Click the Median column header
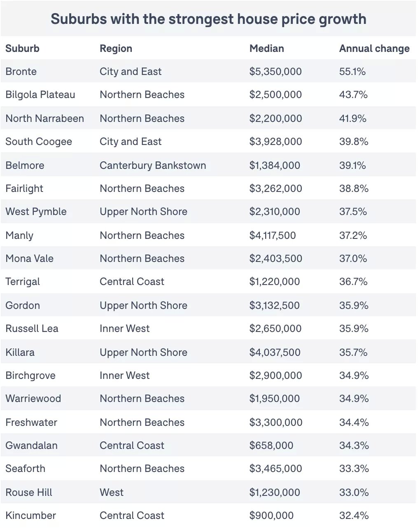The image size is (420, 528). tap(266, 49)
